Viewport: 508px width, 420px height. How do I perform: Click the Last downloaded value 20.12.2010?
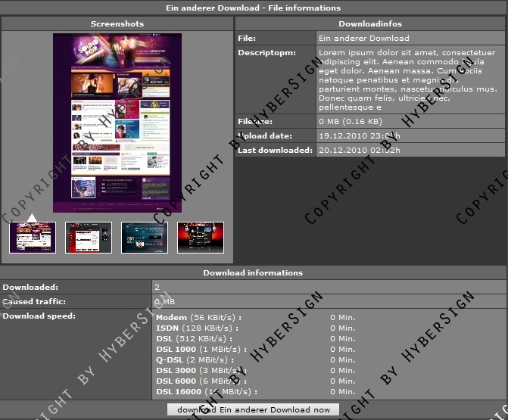click(x=360, y=150)
